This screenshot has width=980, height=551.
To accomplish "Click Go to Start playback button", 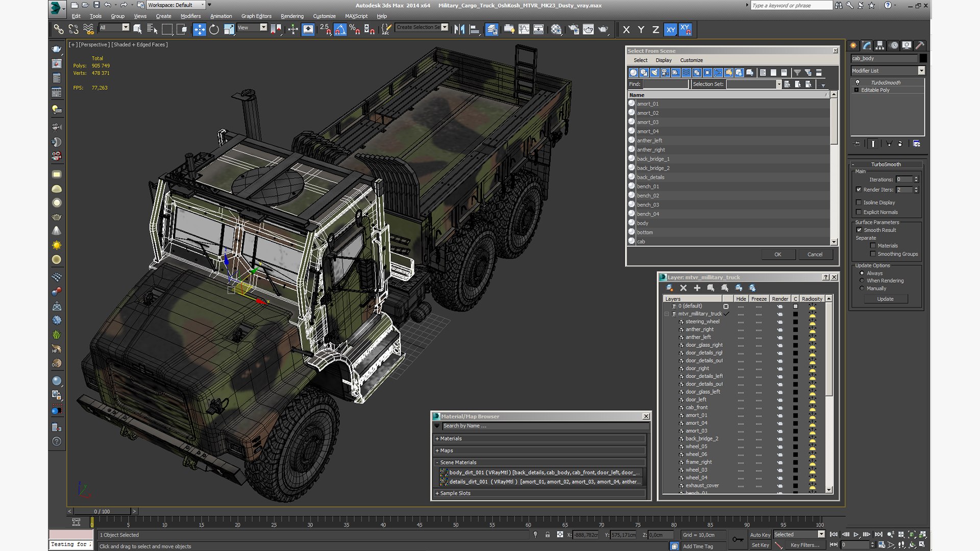I will 834,535.
